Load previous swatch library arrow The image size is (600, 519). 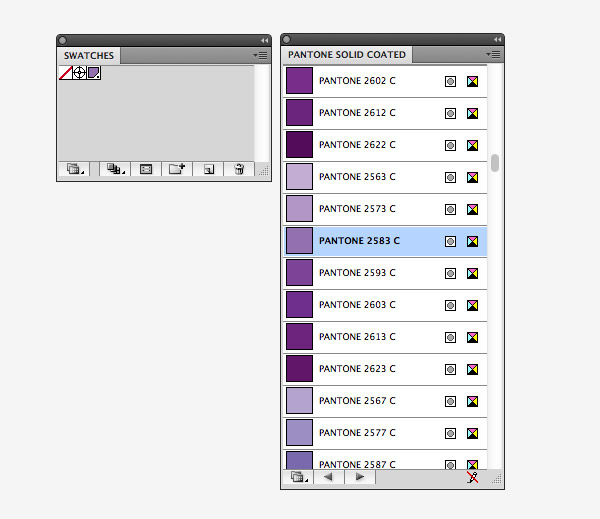pyautogui.click(x=328, y=477)
